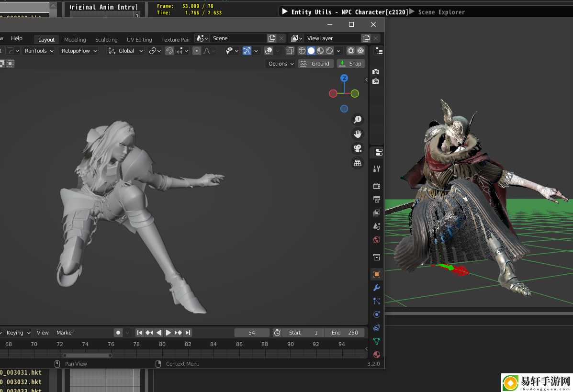The image size is (573, 392).
Task: Jump to the timeline end frame
Action: pyautogui.click(x=188, y=333)
